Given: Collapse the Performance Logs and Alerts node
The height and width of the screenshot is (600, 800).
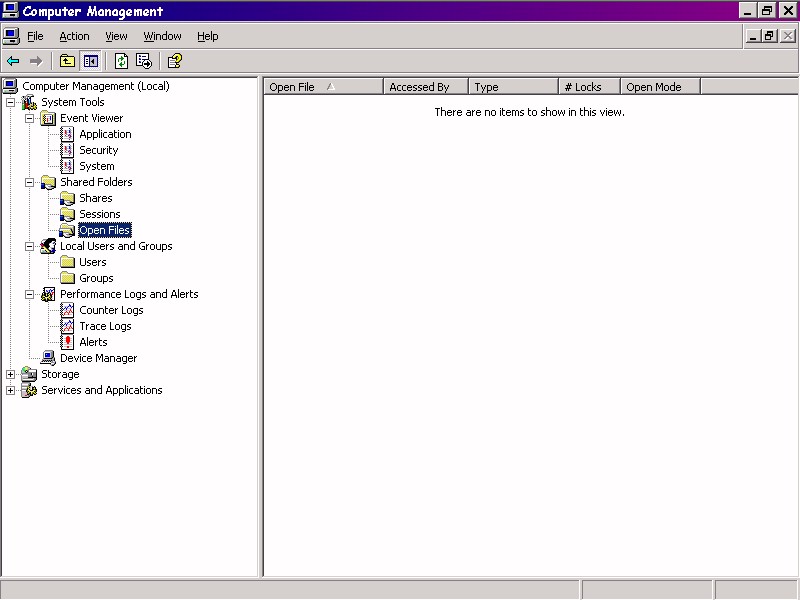Looking at the screenshot, I should [30, 294].
